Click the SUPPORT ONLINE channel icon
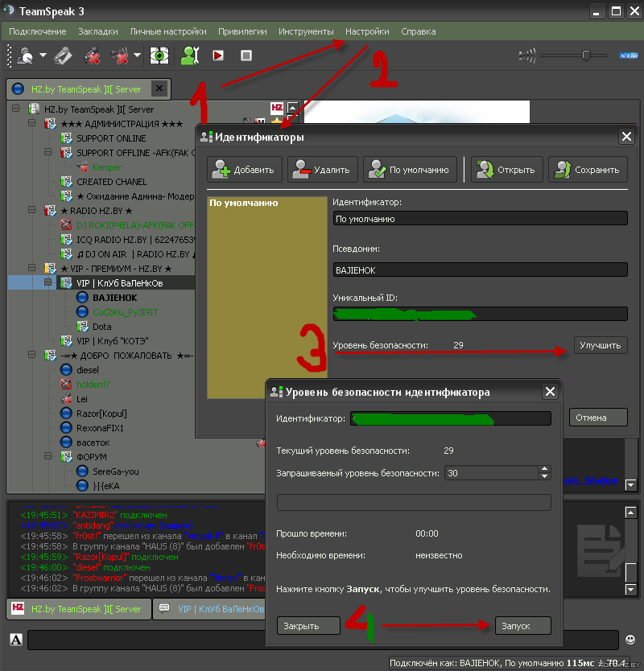 66,138
